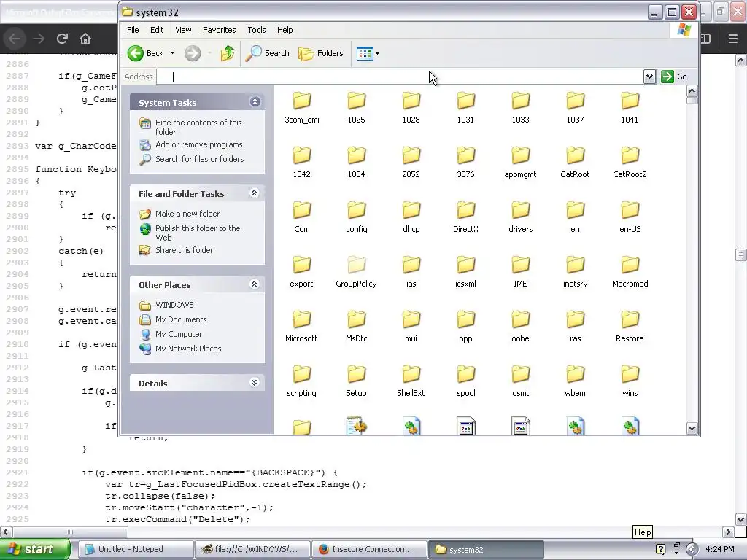This screenshot has height=560, width=747.
Task: Open My Documents under Other Places
Action: (x=181, y=319)
